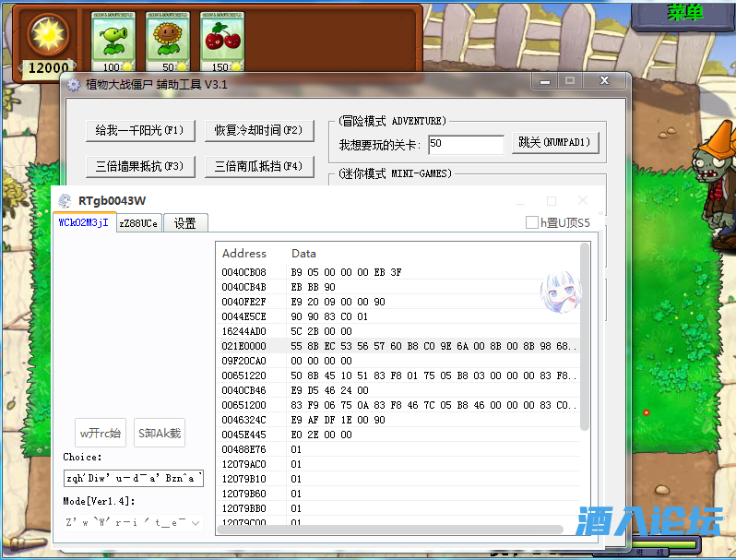The height and width of the screenshot is (560, 736).
Task: Select row with address 16244AD0
Action: point(399,331)
